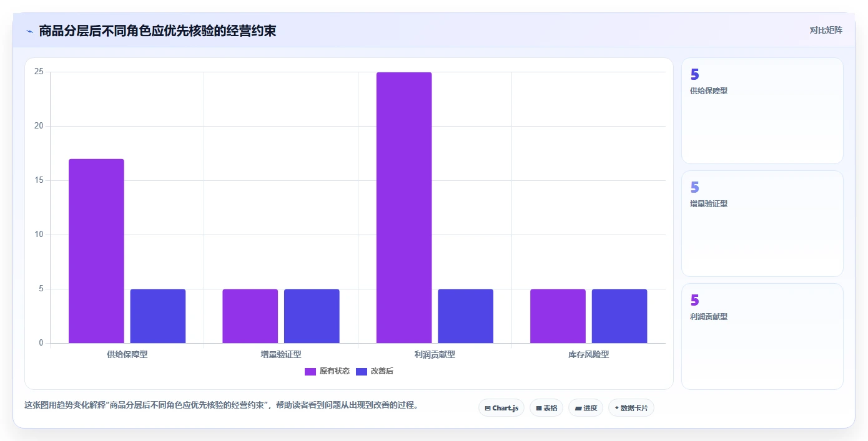The height and width of the screenshot is (441, 868).
Task: Click the purple 库存风险型 bar
Action: click(558, 316)
